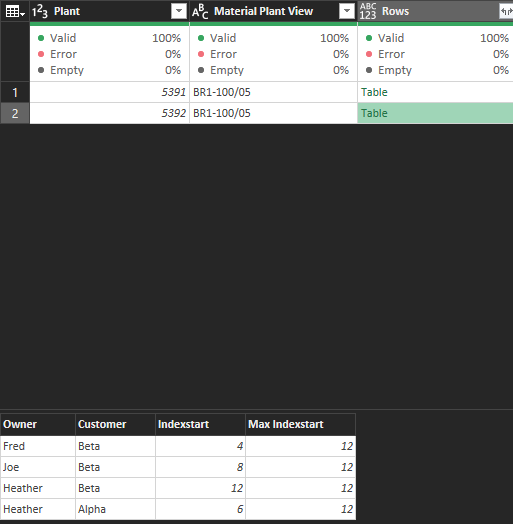Open the table options menu icon

(15, 12)
